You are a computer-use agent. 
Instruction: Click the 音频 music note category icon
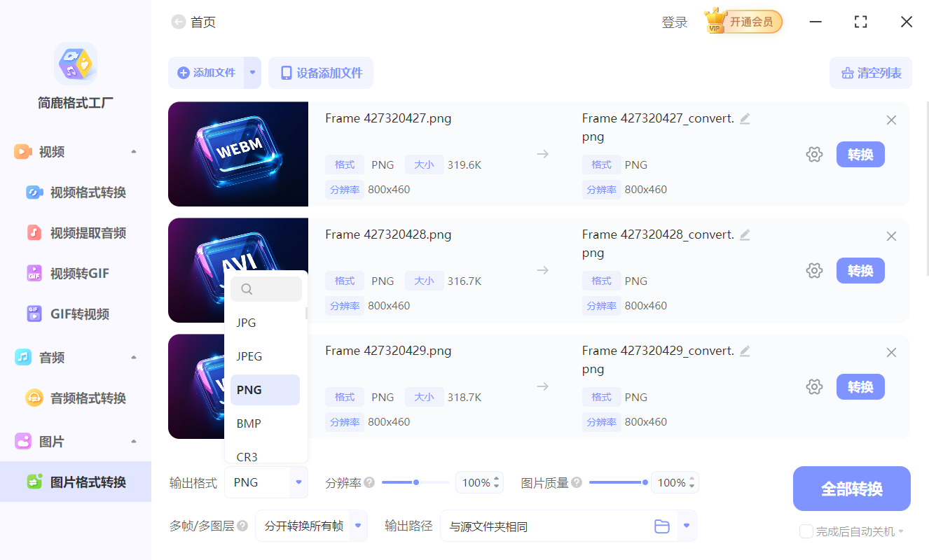(23, 358)
